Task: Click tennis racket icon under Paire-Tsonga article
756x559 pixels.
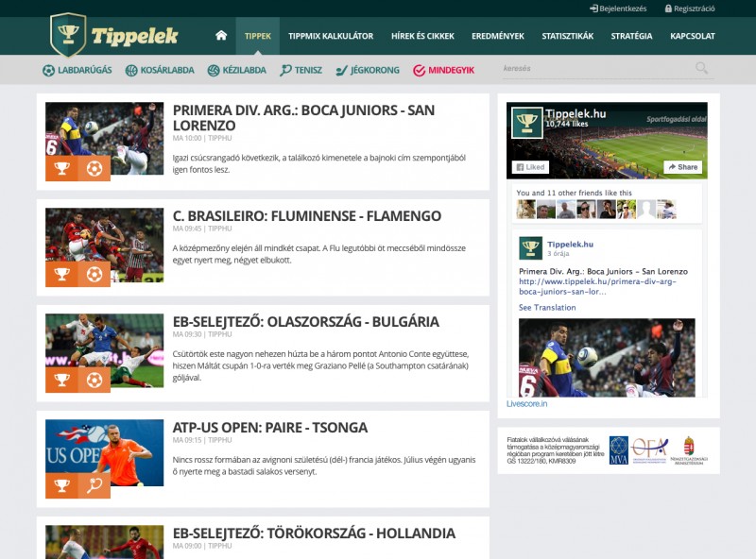Action: [94, 486]
